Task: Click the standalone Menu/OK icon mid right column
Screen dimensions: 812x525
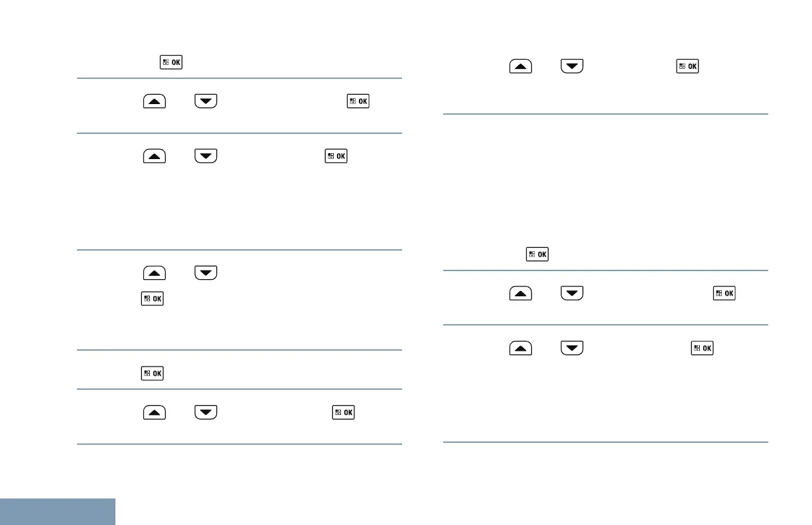Action: 537,255
